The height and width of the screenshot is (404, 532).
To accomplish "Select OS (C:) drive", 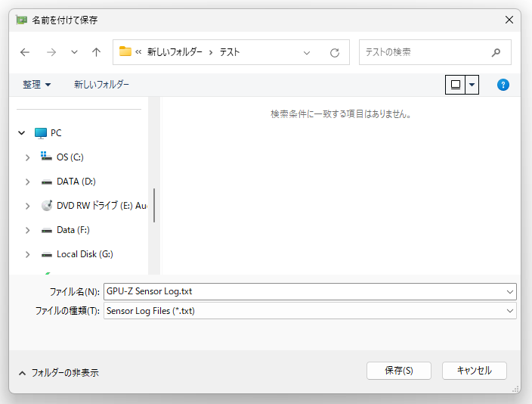I will pyautogui.click(x=70, y=157).
